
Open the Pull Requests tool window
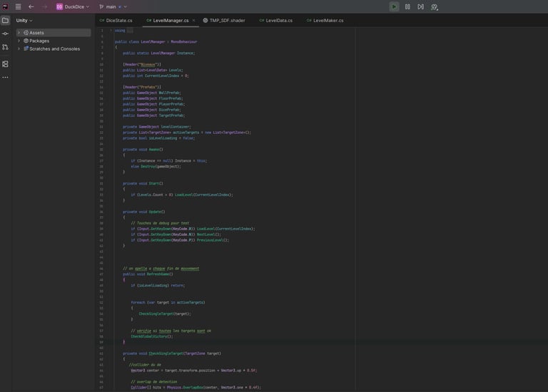tap(5, 47)
